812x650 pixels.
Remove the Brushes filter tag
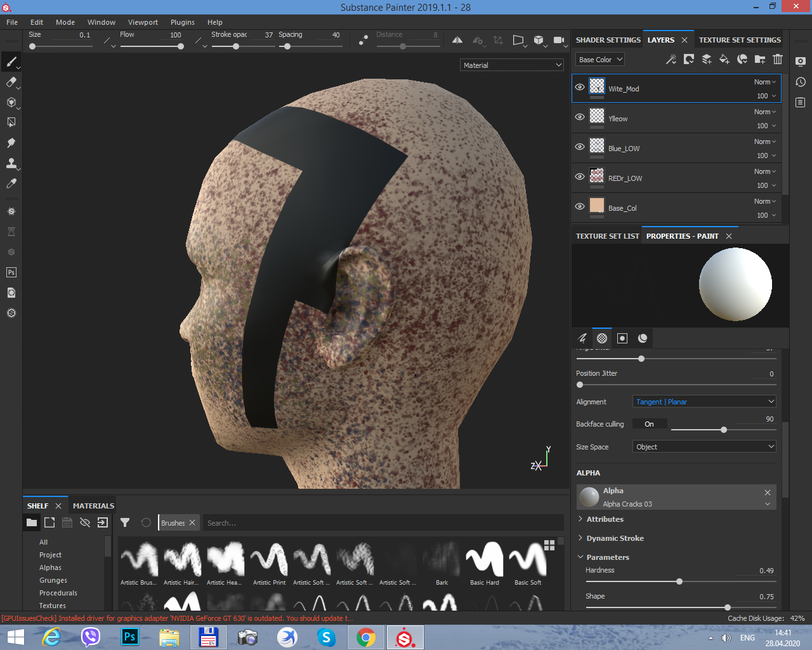(x=192, y=522)
